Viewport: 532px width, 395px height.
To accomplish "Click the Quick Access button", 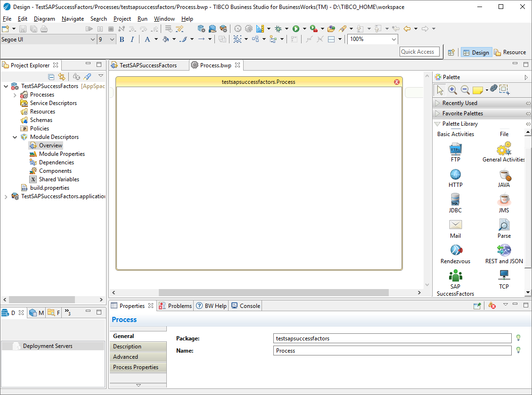I will [419, 52].
